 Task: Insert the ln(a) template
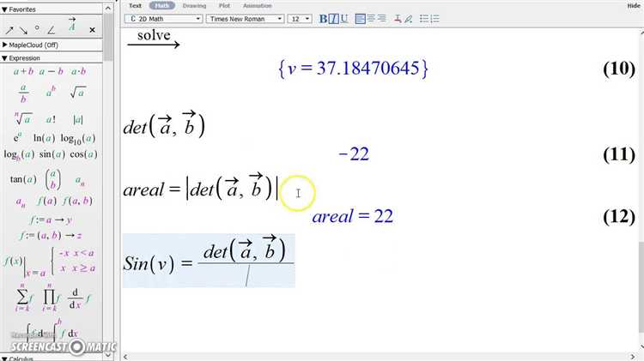pyautogui.click(x=44, y=138)
